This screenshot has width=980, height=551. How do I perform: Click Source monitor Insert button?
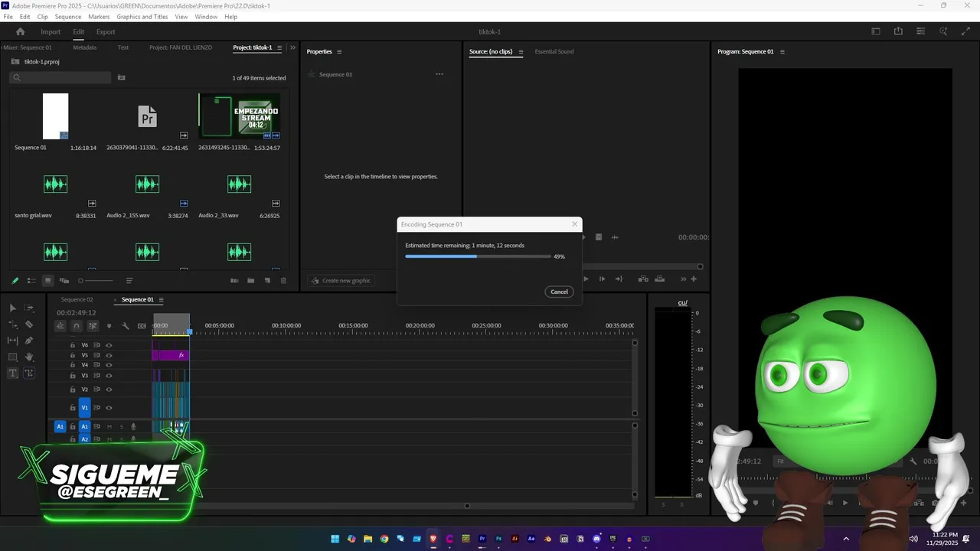(643, 279)
